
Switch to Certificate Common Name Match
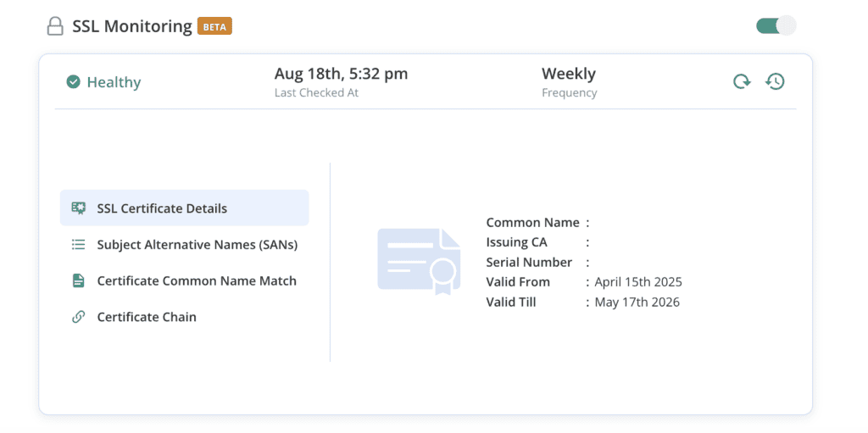[184, 280]
